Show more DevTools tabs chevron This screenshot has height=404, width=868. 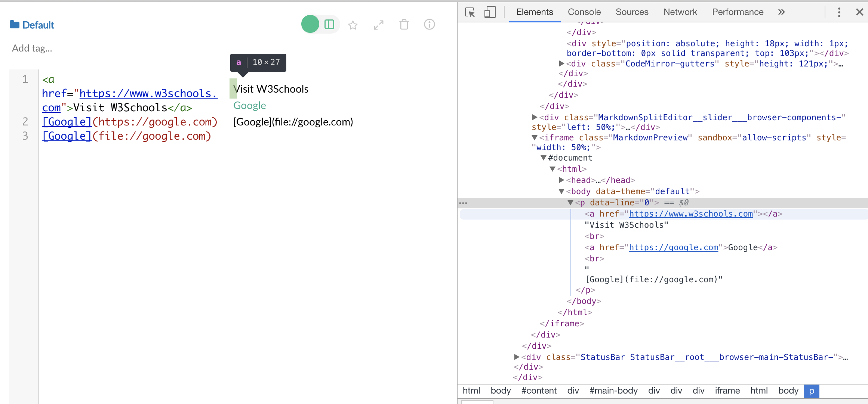(781, 12)
